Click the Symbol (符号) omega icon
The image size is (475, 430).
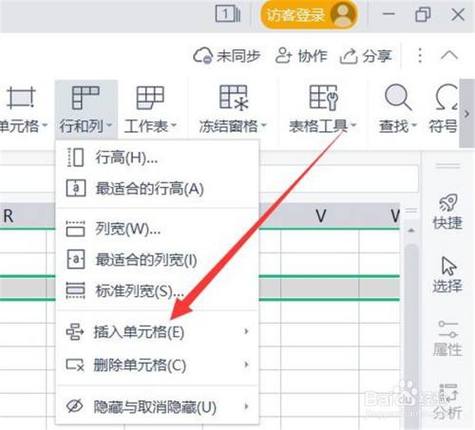(x=447, y=97)
